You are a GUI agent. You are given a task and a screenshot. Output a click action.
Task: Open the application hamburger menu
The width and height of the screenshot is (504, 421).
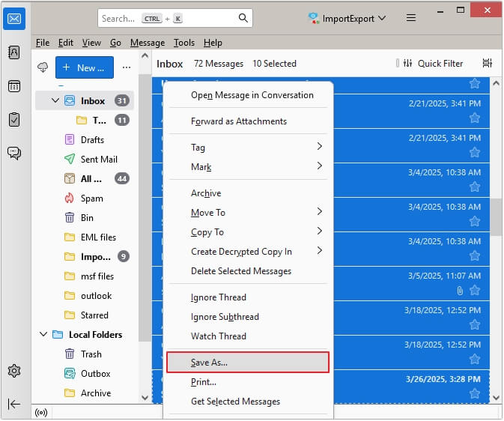410,18
